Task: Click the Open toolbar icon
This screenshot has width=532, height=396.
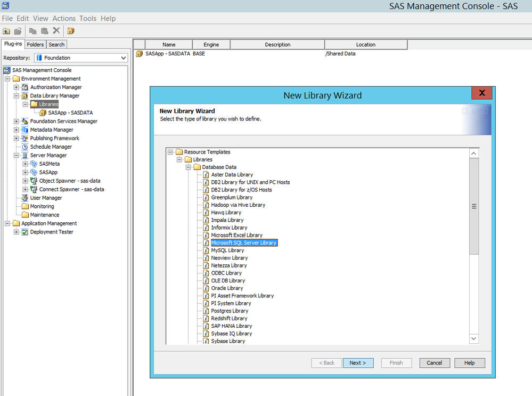Action: click(x=18, y=31)
